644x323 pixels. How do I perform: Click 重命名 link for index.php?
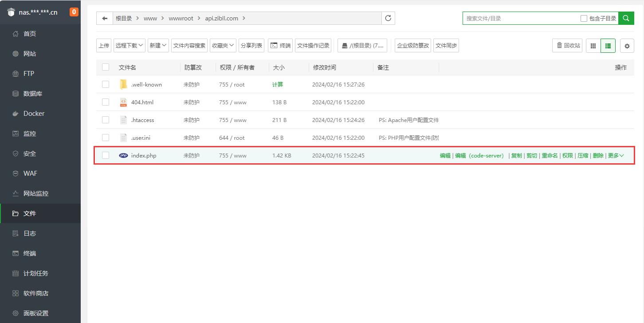coord(550,155)
